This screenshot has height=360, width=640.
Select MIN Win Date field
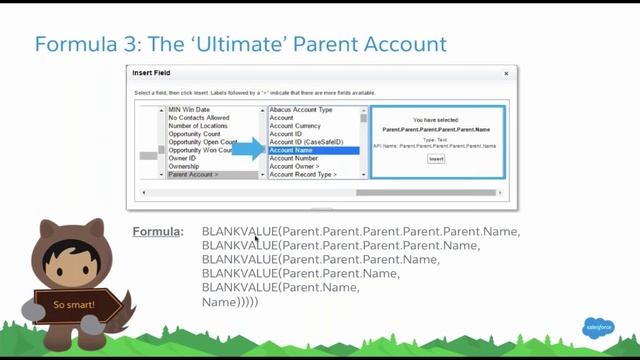189,110
